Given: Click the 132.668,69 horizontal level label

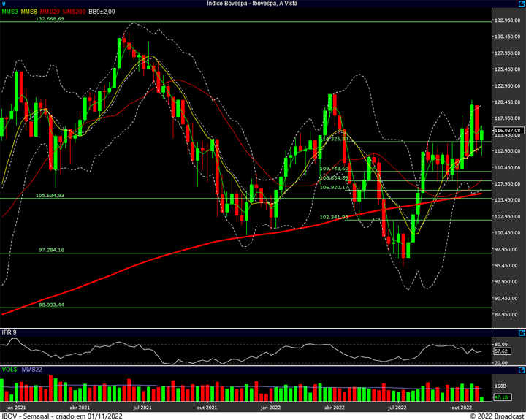Looking at the screenshot, I should point(50,19).
